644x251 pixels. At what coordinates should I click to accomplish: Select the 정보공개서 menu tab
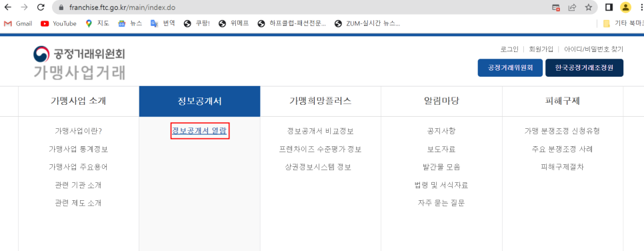199,101
